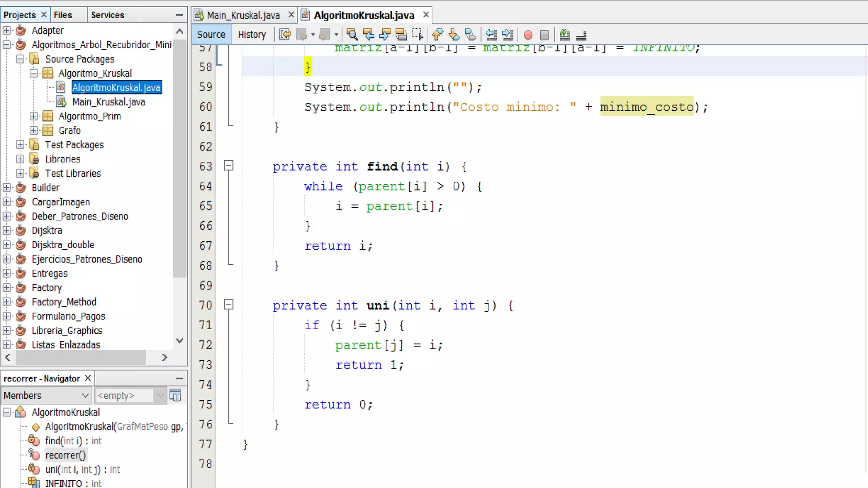
Task: Select recorrer() in the Navigator members list
Action: coord(65,455)
